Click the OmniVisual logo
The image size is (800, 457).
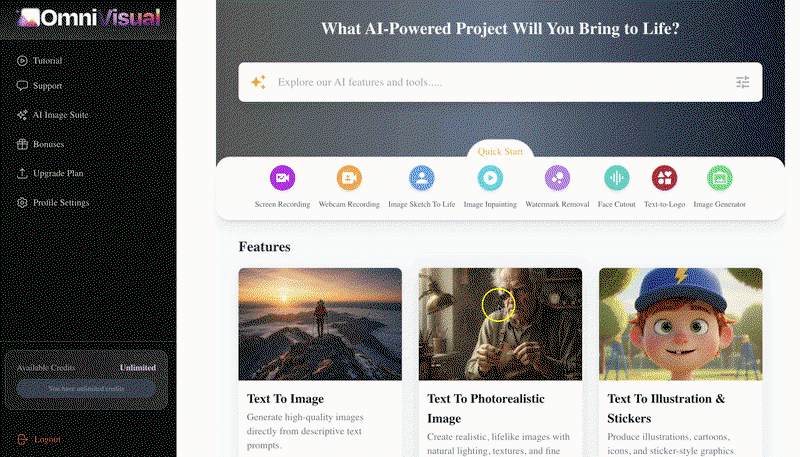coord(88,18)
